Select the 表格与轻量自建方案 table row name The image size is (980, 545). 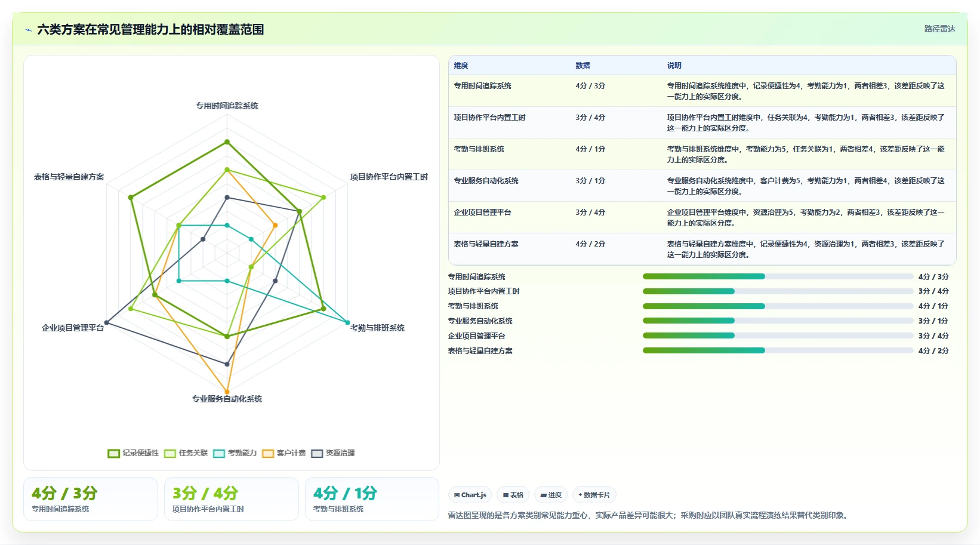[486, 244]
